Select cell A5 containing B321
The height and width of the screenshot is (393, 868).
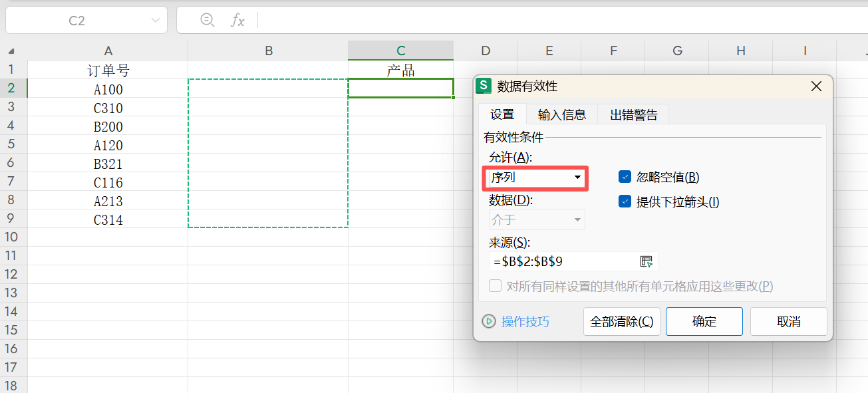108,164
